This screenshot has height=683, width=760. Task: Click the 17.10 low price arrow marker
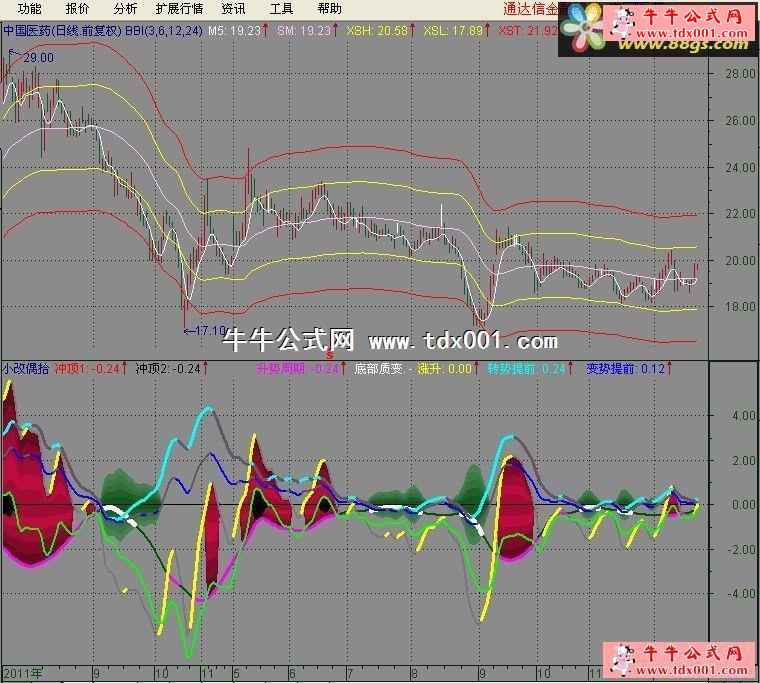point(206,330)
